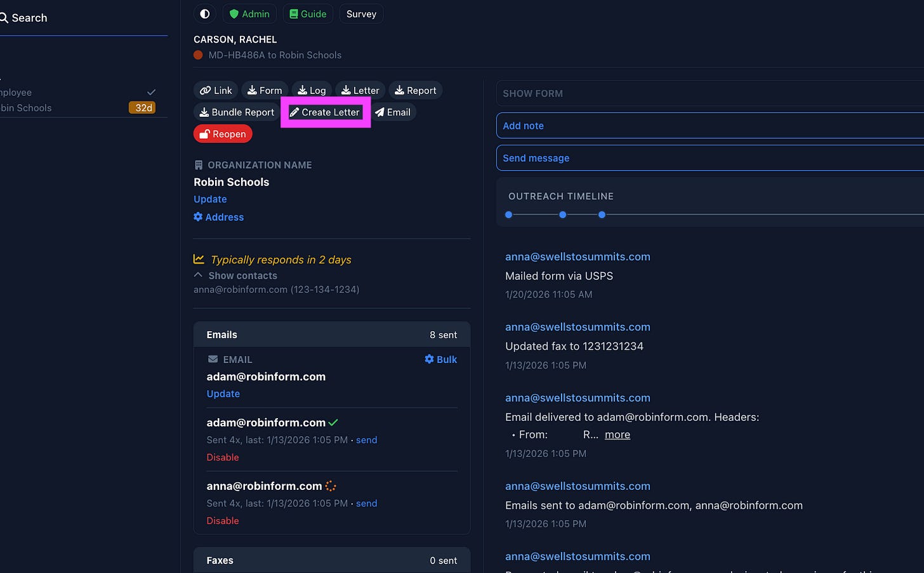Click Create Letter button

click(x=325, y=112)
